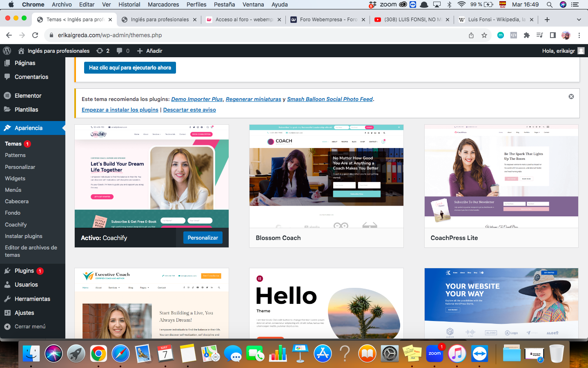The height and width of the screenshot is (368, 588).
Task: Open the App Store dock icon
Action: (x=323, y=354)
